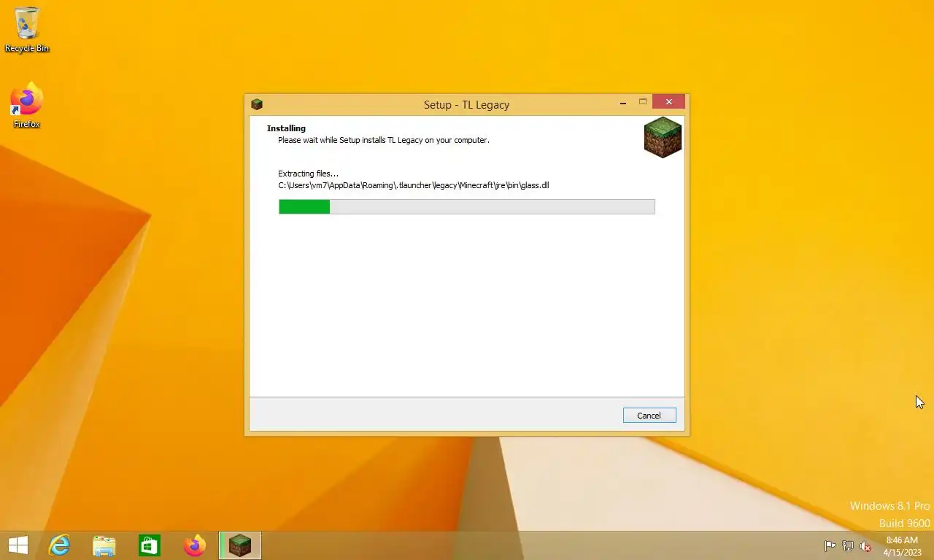Click the 'Installing' heading text
Viewport: 934px width, 560px height.
(286, 128)
